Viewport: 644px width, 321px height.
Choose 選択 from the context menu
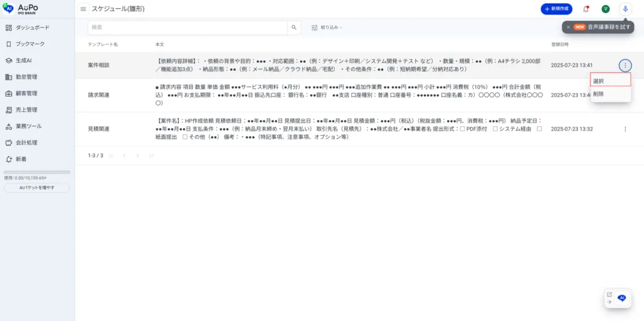click(x=611, y=81)
